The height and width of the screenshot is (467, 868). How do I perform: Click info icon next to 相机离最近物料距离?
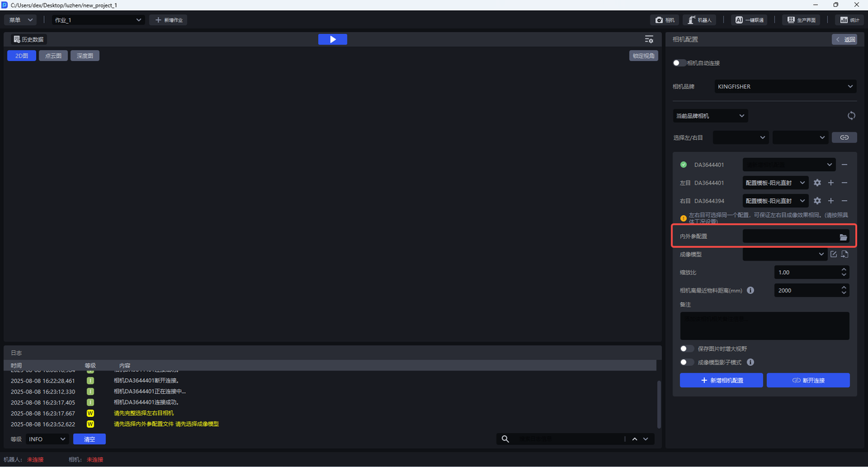point(751,291)
